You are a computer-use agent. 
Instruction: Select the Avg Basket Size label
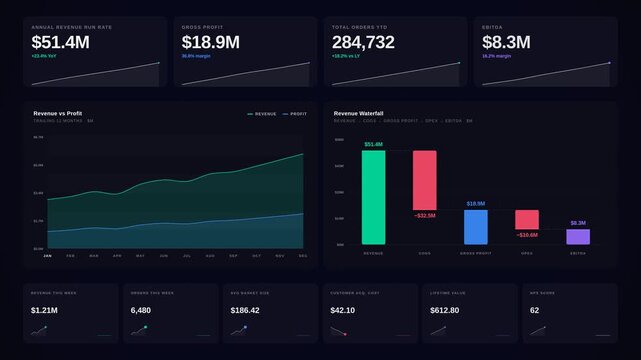[x=250, y=293]
